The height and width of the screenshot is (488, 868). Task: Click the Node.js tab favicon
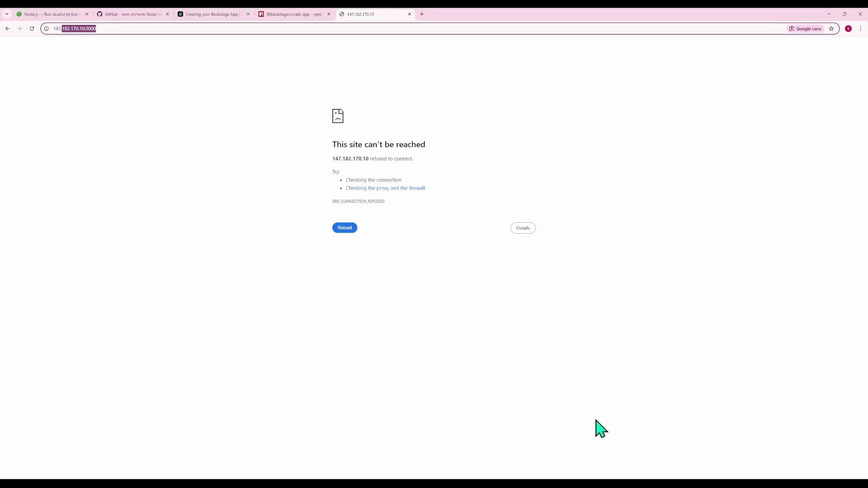[19, 14]
